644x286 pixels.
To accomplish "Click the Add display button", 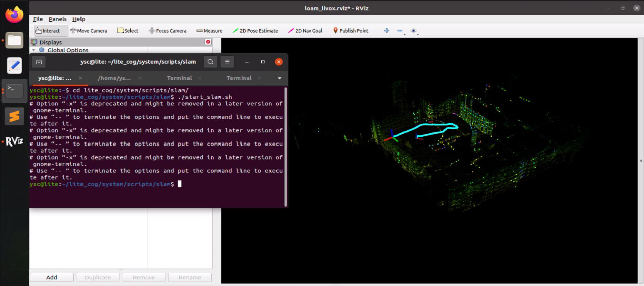I will [52, 277].
